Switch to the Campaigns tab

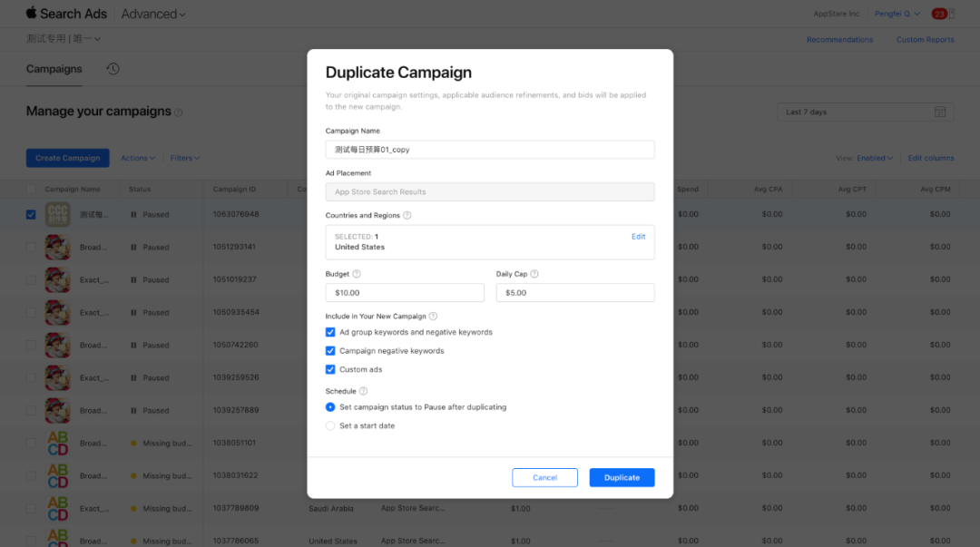point(54,69)
